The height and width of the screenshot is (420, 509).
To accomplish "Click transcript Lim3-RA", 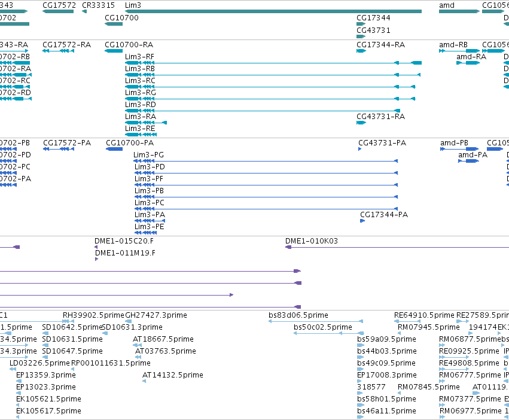I will [141, 116].
